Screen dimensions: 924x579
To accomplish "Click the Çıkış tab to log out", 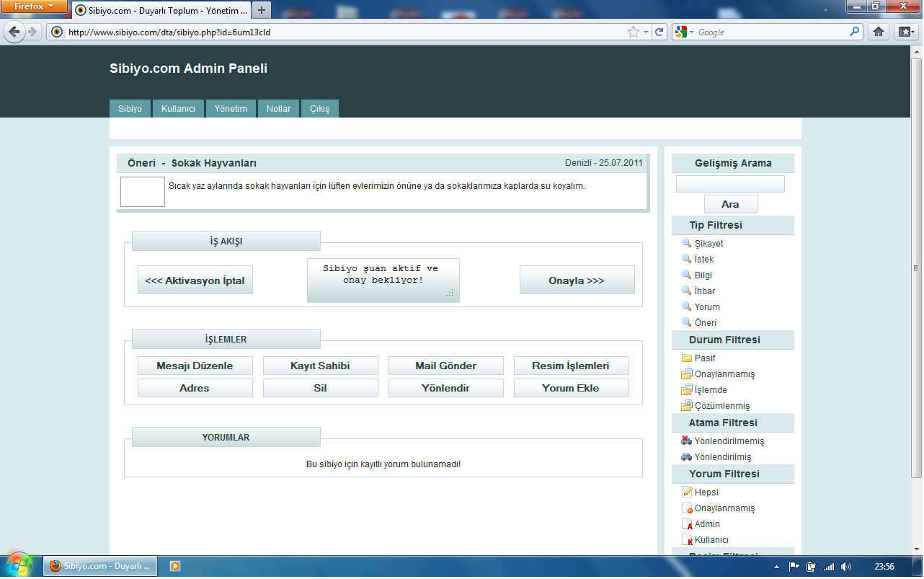I will 320,109.
